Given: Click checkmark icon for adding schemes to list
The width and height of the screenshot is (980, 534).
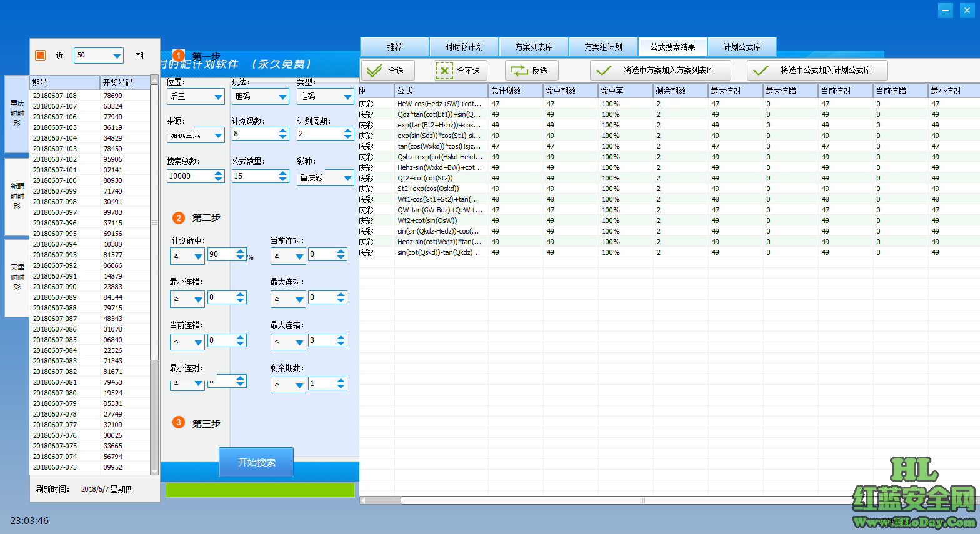Looking at the screenshot, I should [604, 71].
